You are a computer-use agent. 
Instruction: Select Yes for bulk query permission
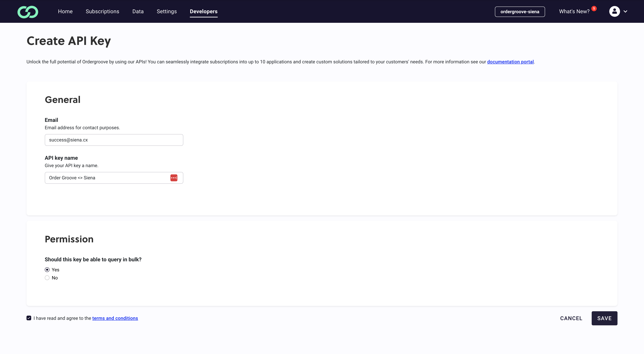click(x=47, y=270)
